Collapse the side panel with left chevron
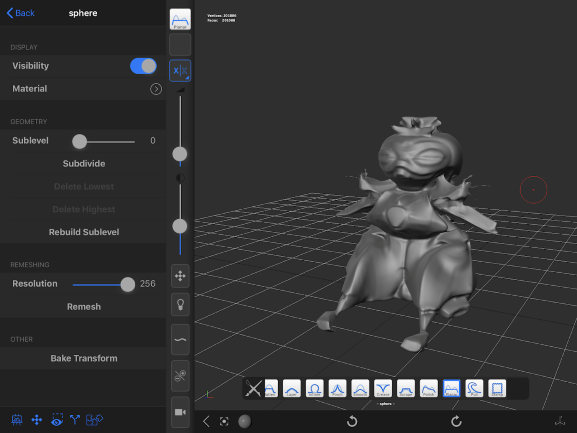577x433 pixels. pos(206,422)
